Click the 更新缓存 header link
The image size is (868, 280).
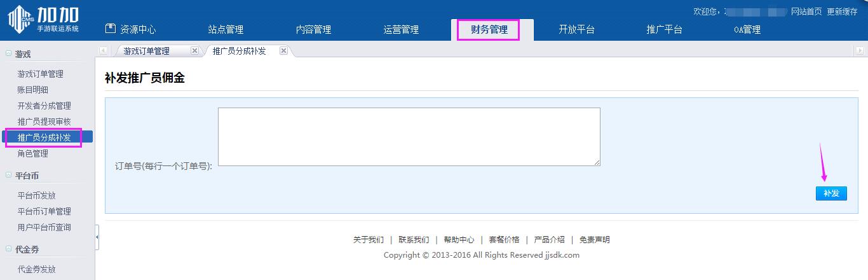click(x=843, y=11)
